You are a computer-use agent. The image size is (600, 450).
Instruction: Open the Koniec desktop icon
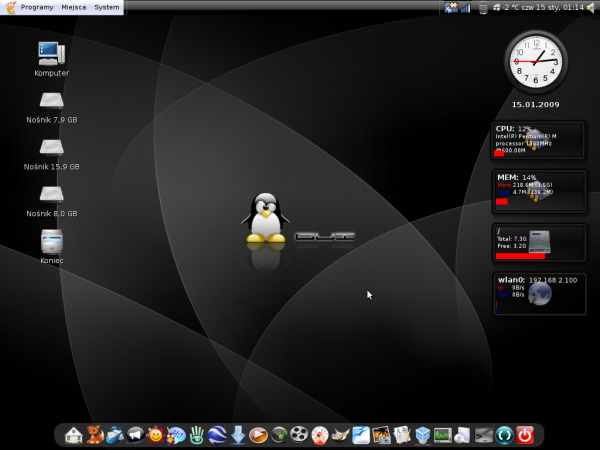52,246
